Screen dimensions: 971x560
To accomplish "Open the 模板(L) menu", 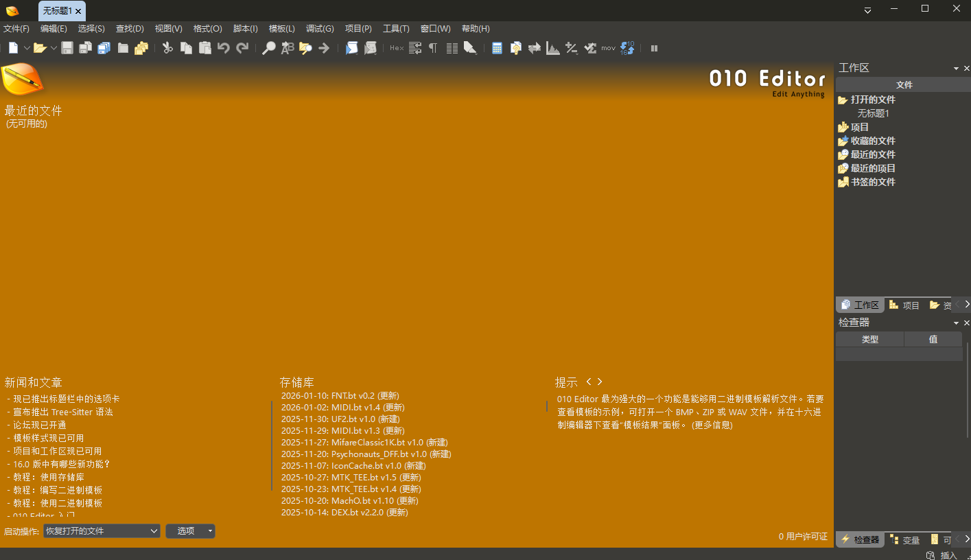I will [x=281, y=28].
